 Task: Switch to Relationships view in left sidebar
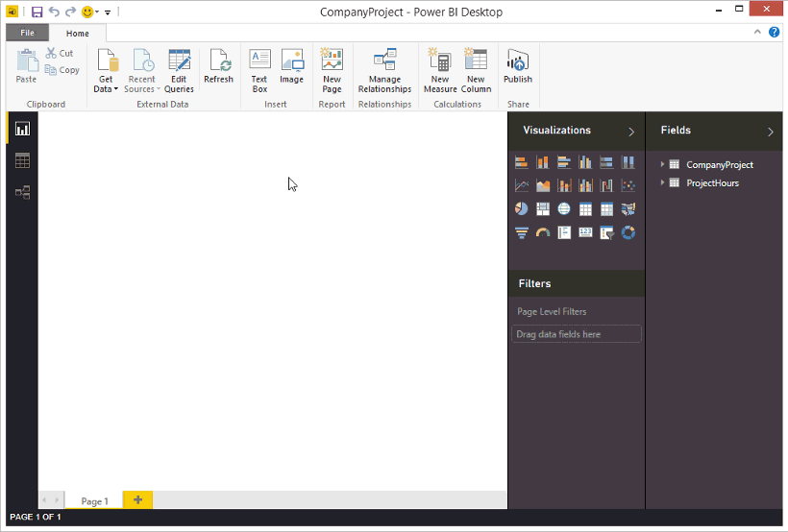tap(23, 192)
